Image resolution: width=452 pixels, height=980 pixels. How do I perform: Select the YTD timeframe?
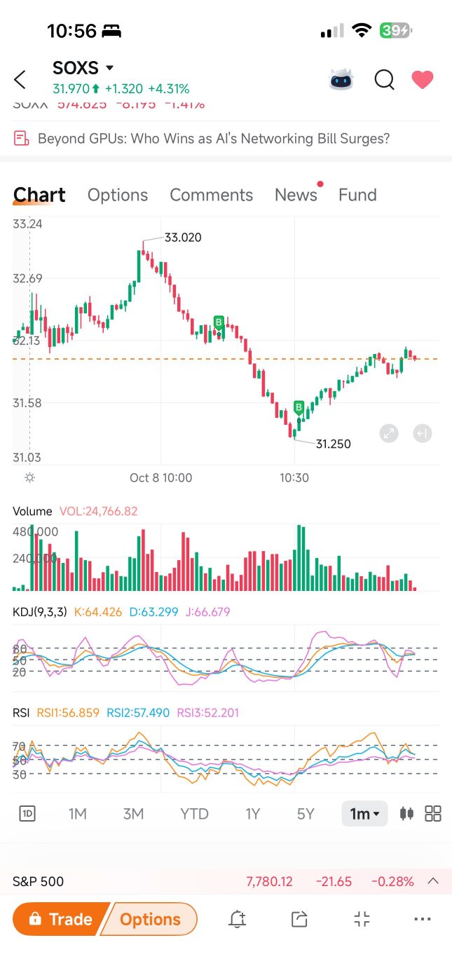point(194,814)
